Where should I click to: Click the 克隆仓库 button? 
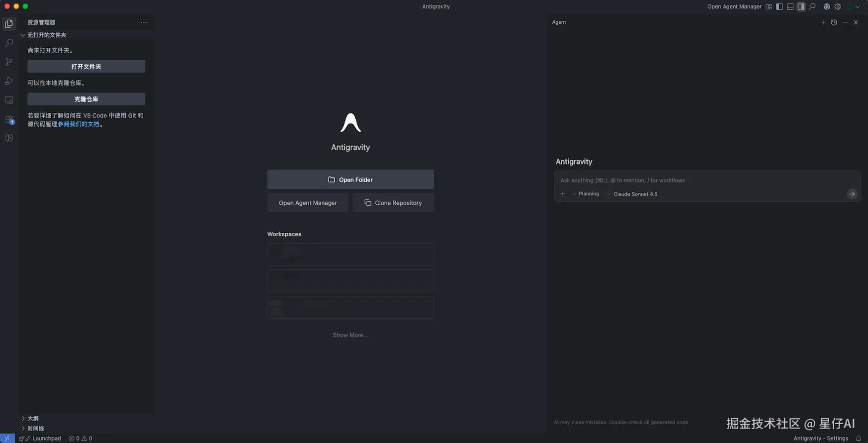click(87, 99)
